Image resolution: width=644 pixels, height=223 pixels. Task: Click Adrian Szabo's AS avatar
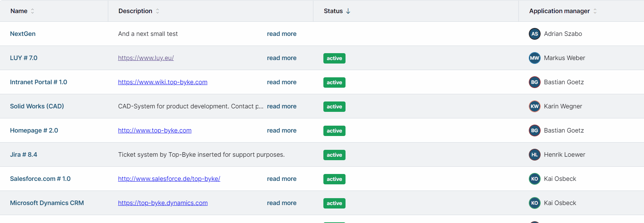click(534, 34)
